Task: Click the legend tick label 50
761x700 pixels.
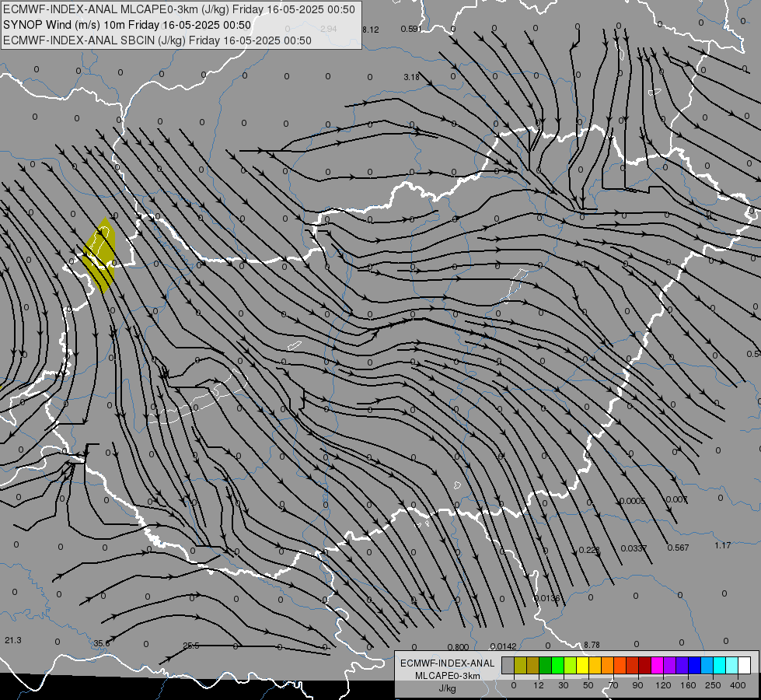Action: click(x=588, y=685)
